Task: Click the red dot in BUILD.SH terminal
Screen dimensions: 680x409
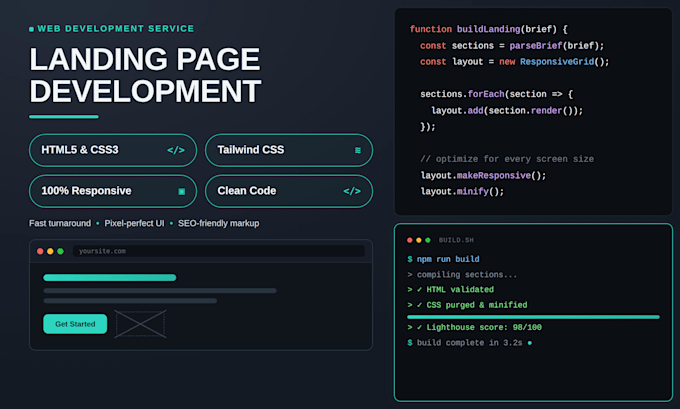Action: (410, 240)
